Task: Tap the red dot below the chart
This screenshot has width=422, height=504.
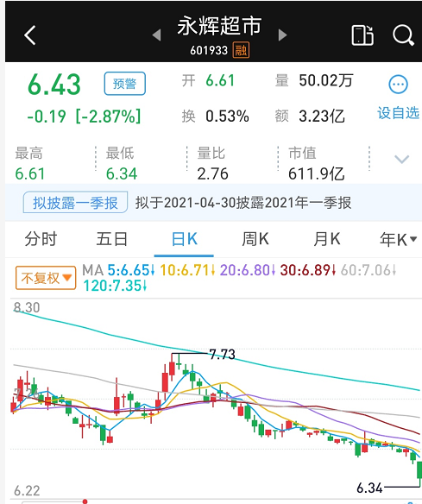Action: pos(85,501)
